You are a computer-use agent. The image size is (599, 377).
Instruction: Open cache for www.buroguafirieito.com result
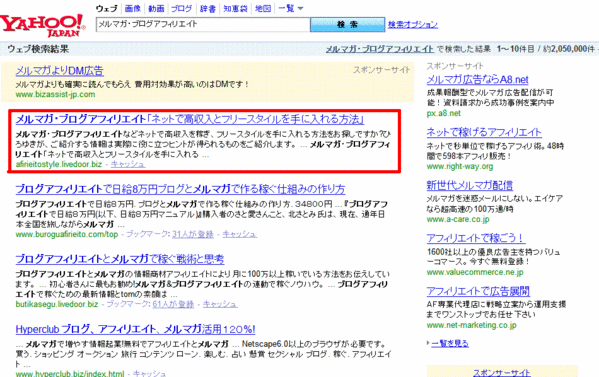tap(240, 234)
